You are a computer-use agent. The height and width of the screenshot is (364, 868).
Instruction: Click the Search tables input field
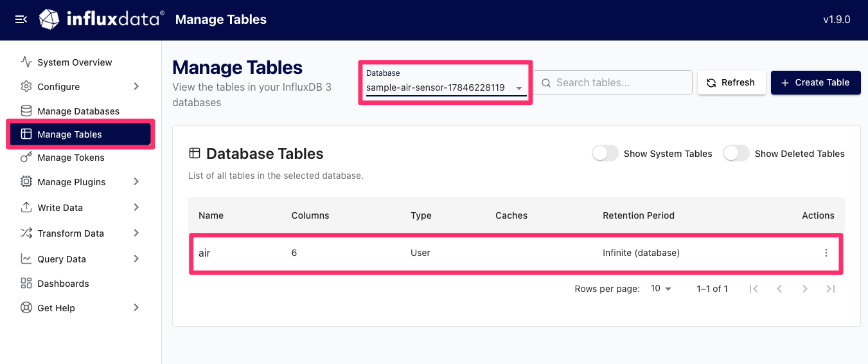[614, 82]
